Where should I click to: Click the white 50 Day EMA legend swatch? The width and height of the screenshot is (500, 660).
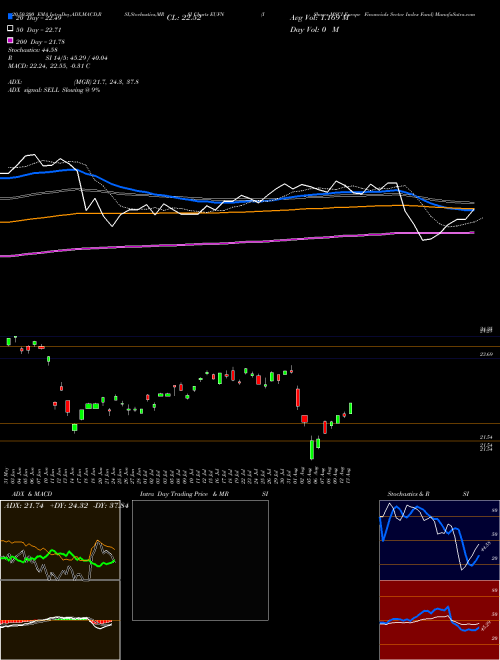coord(10,29)
